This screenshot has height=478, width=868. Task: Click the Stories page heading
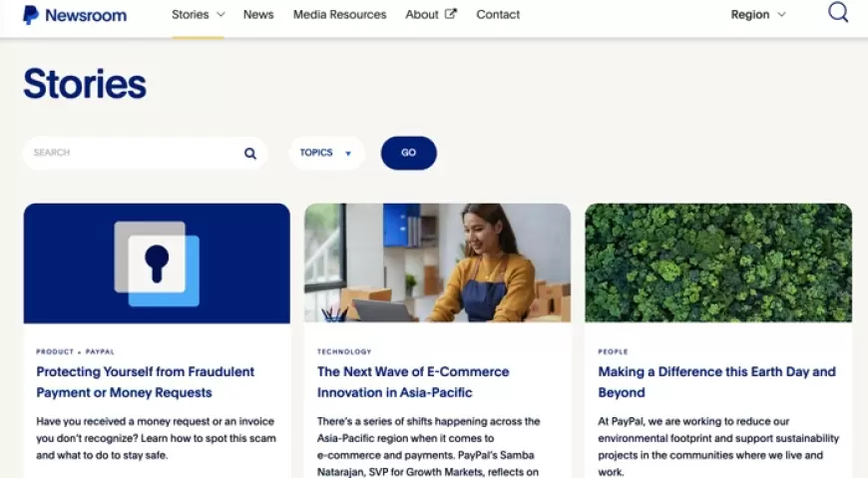(x=85, y=84)
